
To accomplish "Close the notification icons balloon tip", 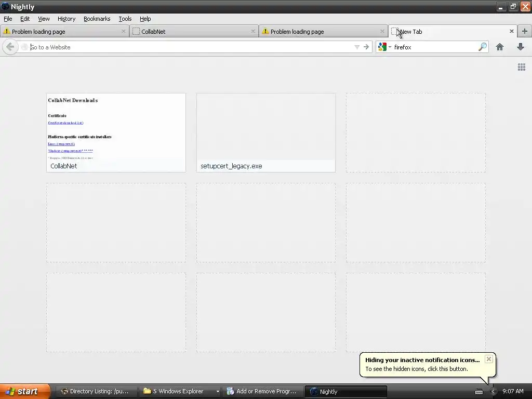I will click(488, 359).
